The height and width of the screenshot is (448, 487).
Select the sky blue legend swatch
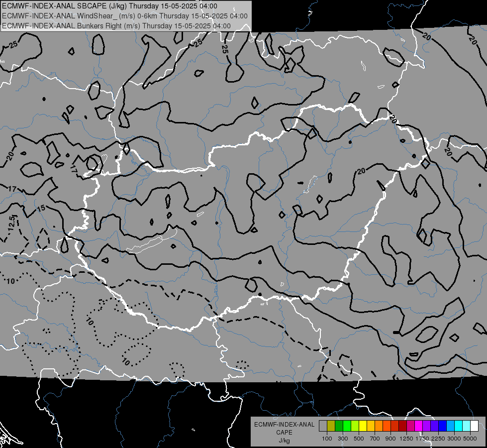tap(450, 426)
